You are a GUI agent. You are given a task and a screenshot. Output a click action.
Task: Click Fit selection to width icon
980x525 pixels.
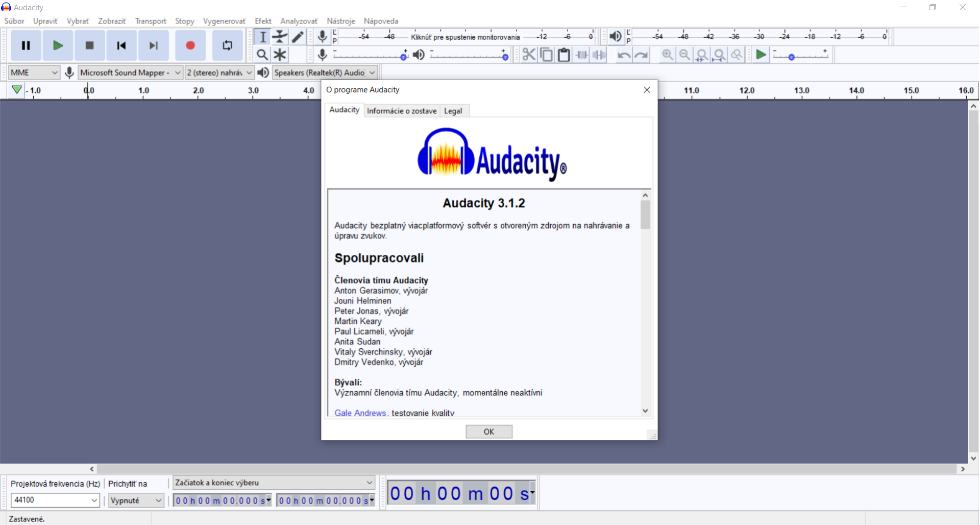[702, 55]
